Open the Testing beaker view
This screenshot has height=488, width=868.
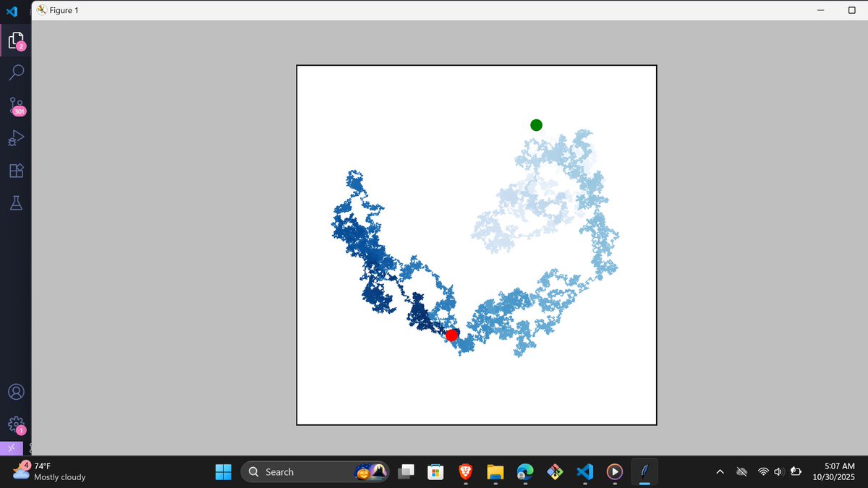click(x=16, y=202)
